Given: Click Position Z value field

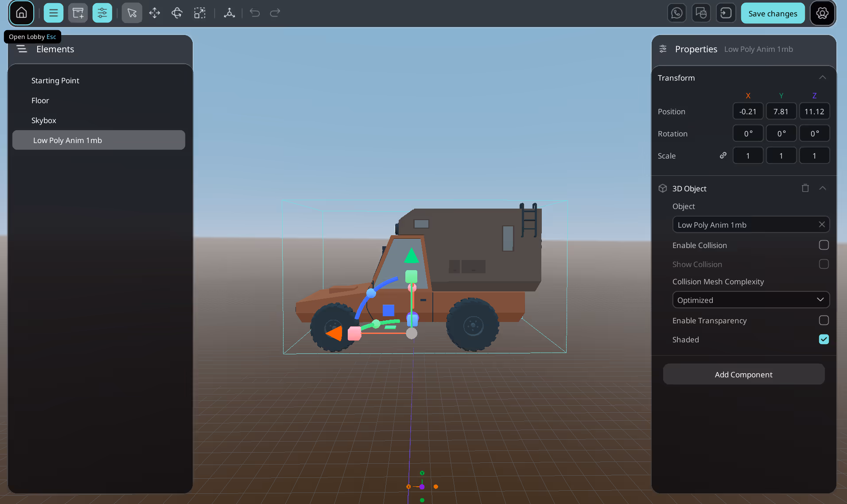Looking at the screenshot, I should tap(814, 111).
